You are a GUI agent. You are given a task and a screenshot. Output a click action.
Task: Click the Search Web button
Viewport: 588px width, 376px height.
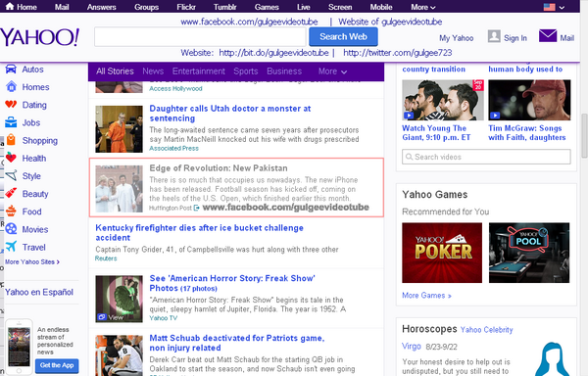[x=343, y=36]
